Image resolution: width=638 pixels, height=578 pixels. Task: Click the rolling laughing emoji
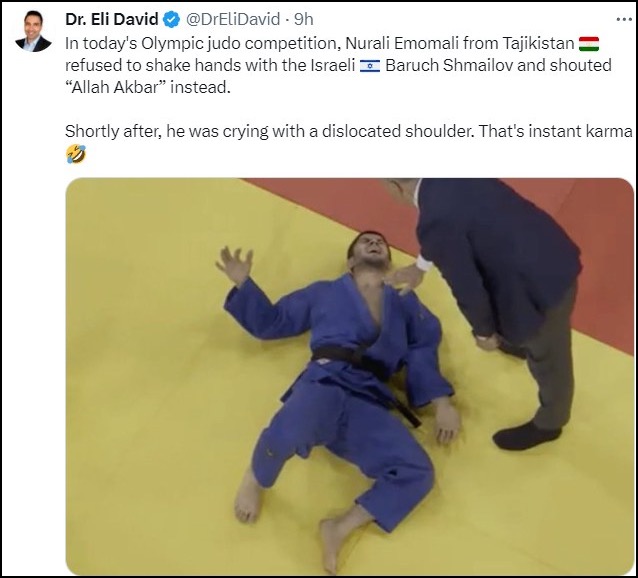76,154
